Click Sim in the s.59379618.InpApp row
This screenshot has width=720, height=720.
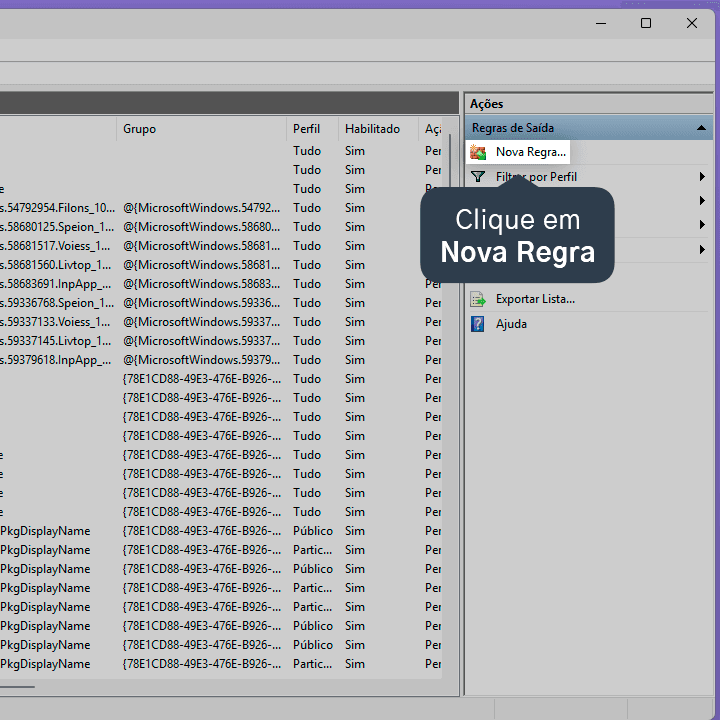pyautogui.click(x=355, y=360)
